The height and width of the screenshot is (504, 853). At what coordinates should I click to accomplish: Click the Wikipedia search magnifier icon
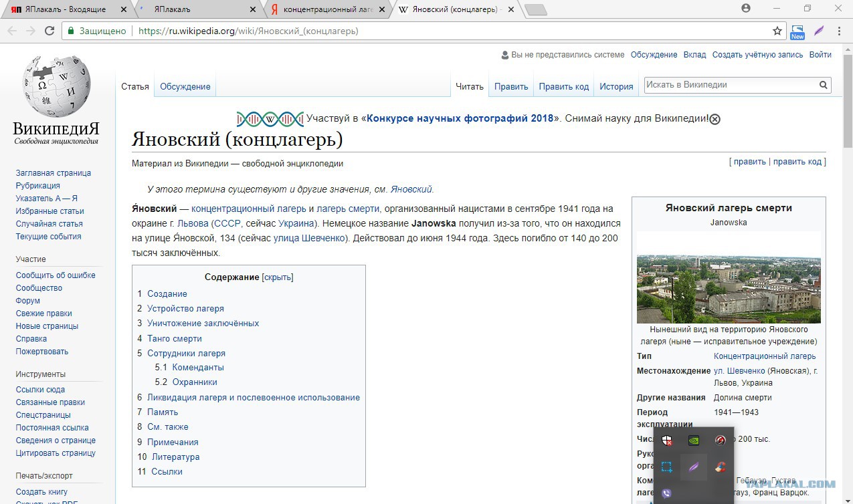tap(824, 85)
